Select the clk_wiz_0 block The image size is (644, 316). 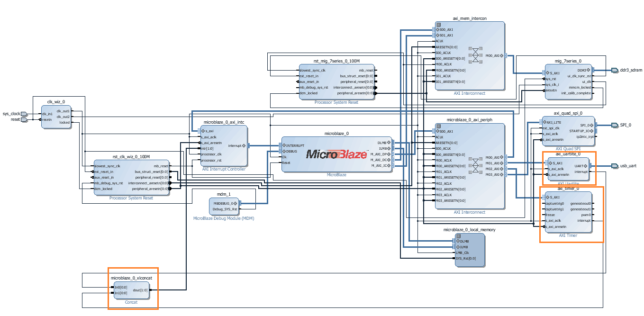click(56, 117)
